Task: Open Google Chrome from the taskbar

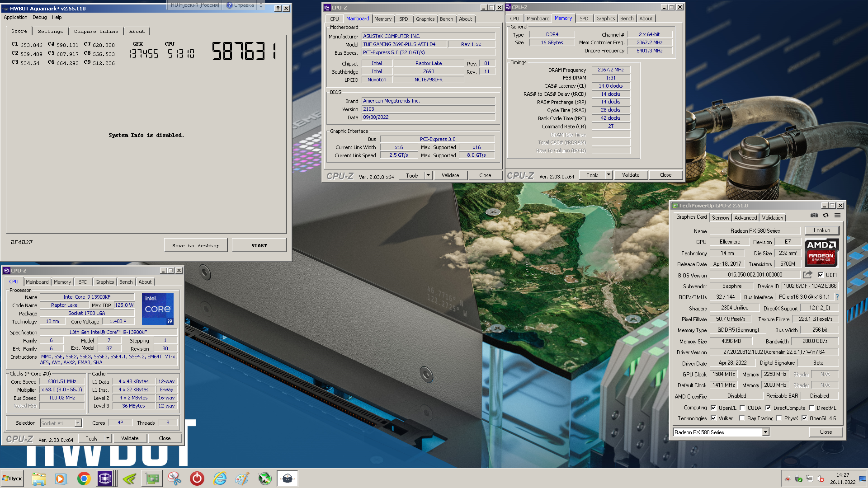Action: tap(84, 479)
